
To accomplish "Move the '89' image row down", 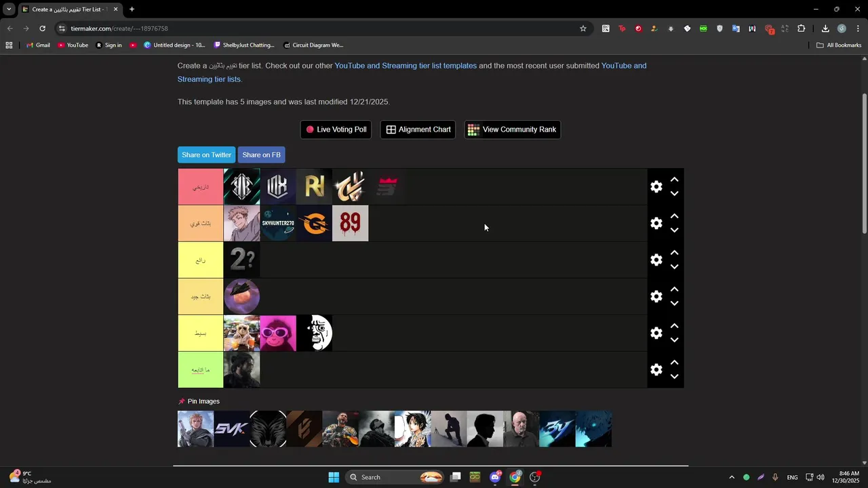I will point(674,230).
